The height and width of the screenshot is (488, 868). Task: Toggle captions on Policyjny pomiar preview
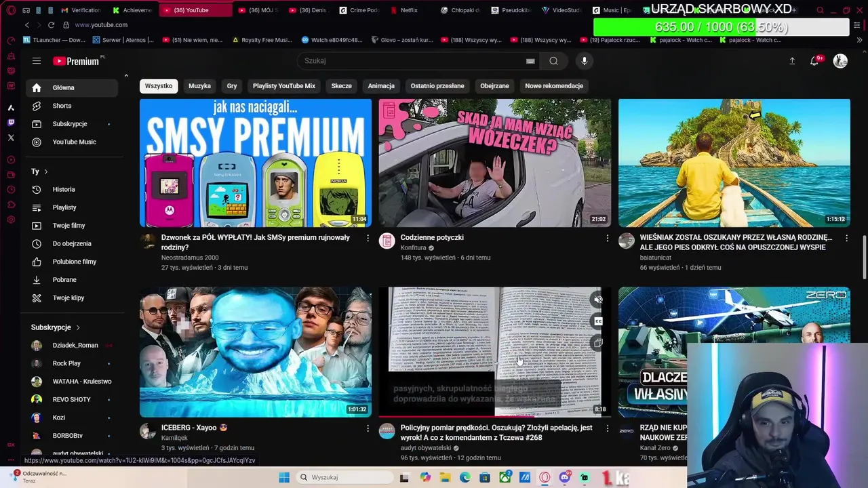[597, 321]
